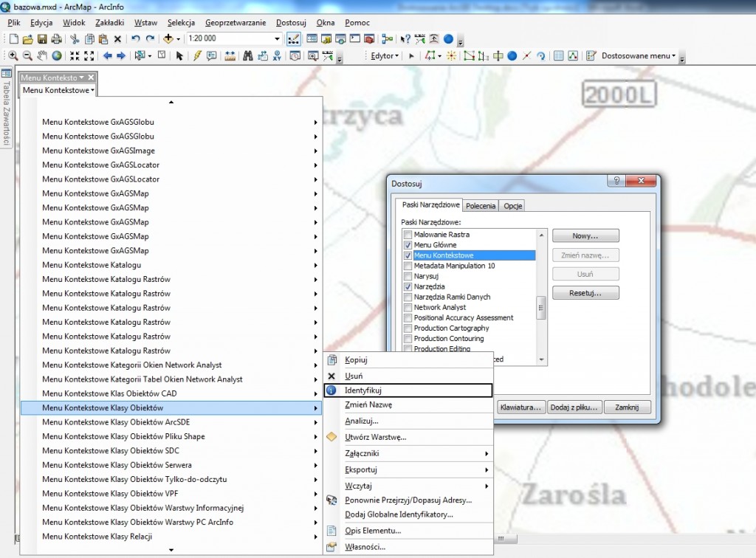Click the up arrow atop the context menu list
Viewport: 756px width, 558px height.
coord(171,102)
